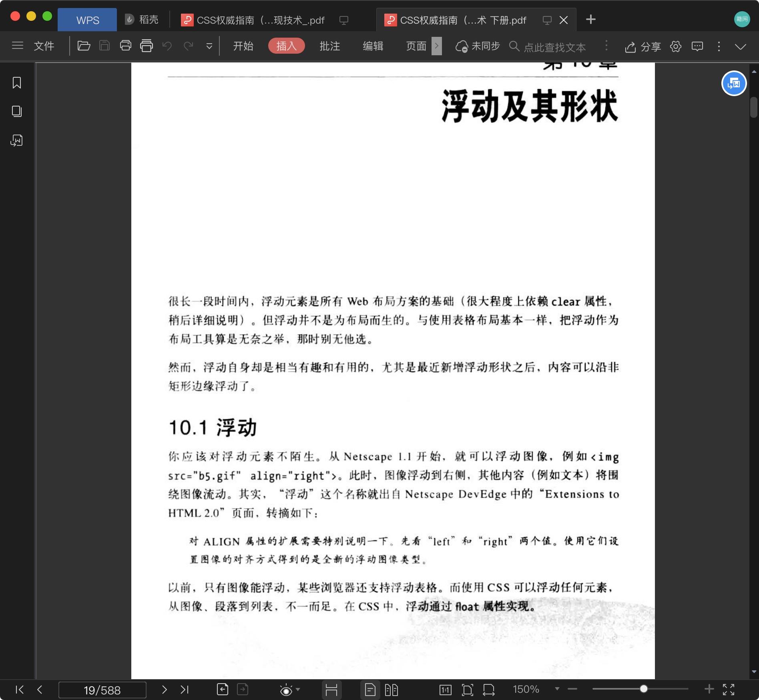
Task: Click the zoom in plus button
Action: point(709,689)
